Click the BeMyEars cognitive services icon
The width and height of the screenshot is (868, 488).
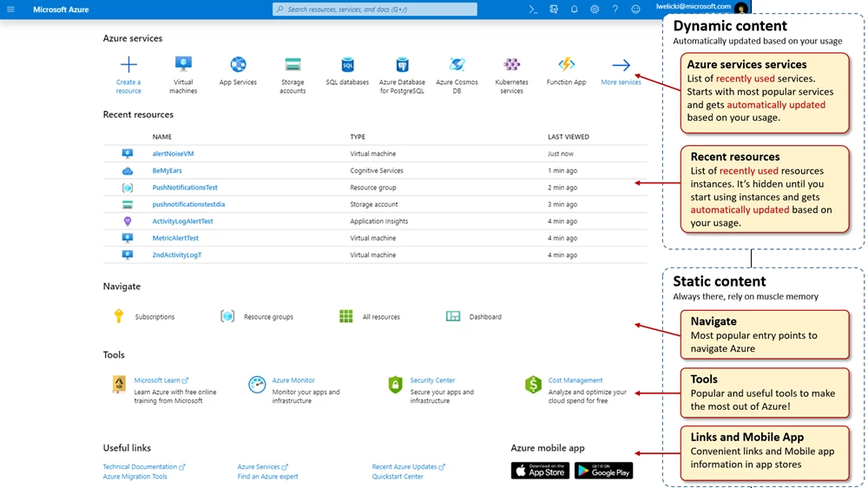pyautogui.click(x=128, y=170)
